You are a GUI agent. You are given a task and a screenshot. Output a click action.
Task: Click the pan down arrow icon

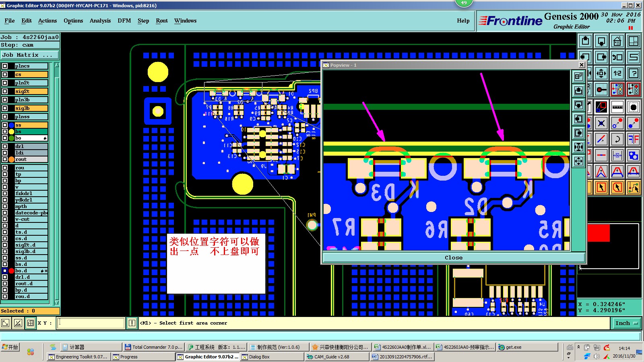[x=601, y=41]
